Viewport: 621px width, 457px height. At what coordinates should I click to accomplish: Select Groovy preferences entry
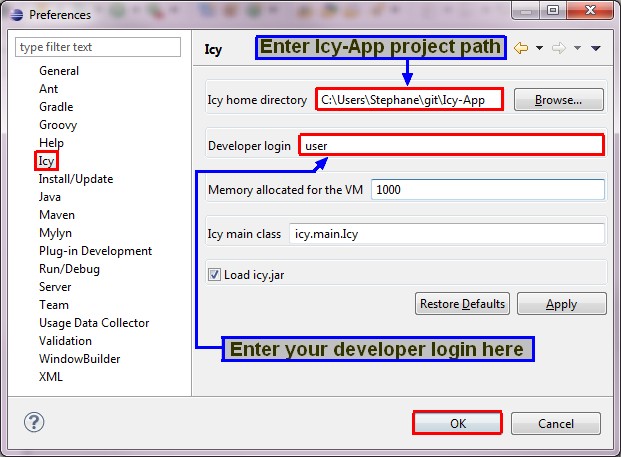(58, 125)
